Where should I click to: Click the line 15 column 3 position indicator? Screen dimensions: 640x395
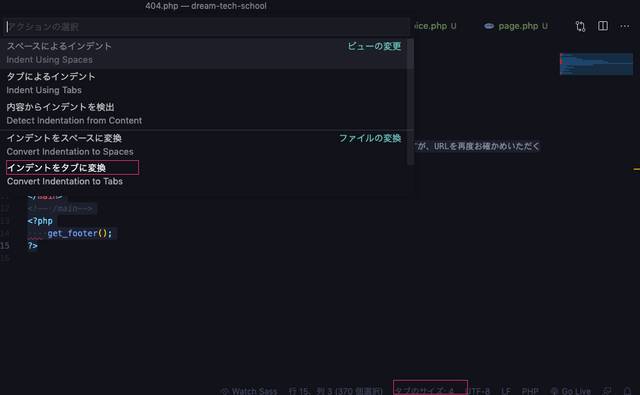(x=335, y=391)
